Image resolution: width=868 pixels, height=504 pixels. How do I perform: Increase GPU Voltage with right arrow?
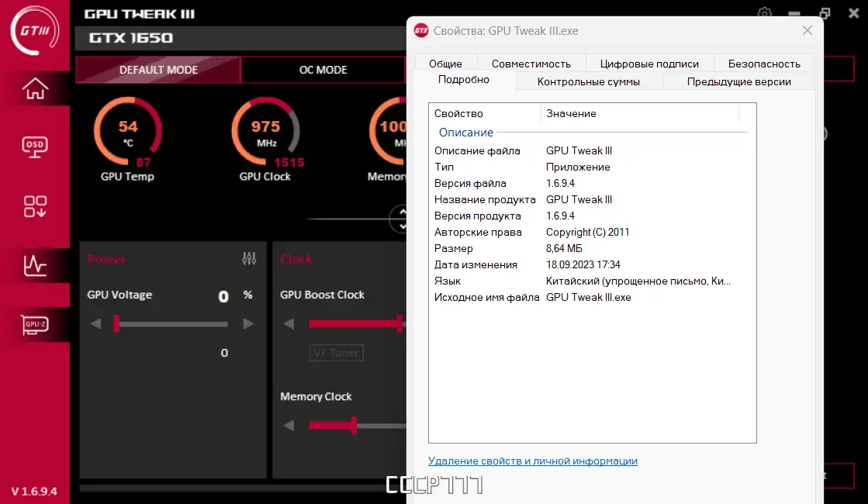(248, 323)
